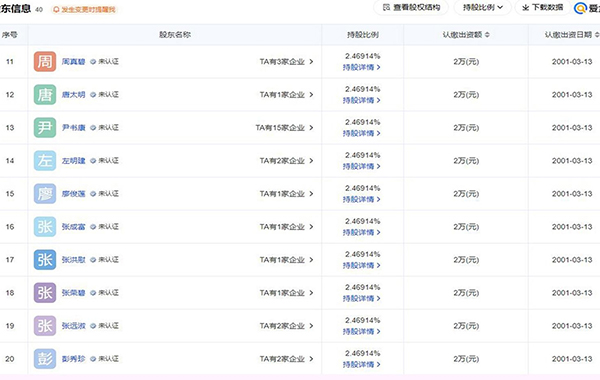The height and width of the screenshot is (380, 600).
Task: Click the light blue 左 avatar icon
Action: (45, 161)
